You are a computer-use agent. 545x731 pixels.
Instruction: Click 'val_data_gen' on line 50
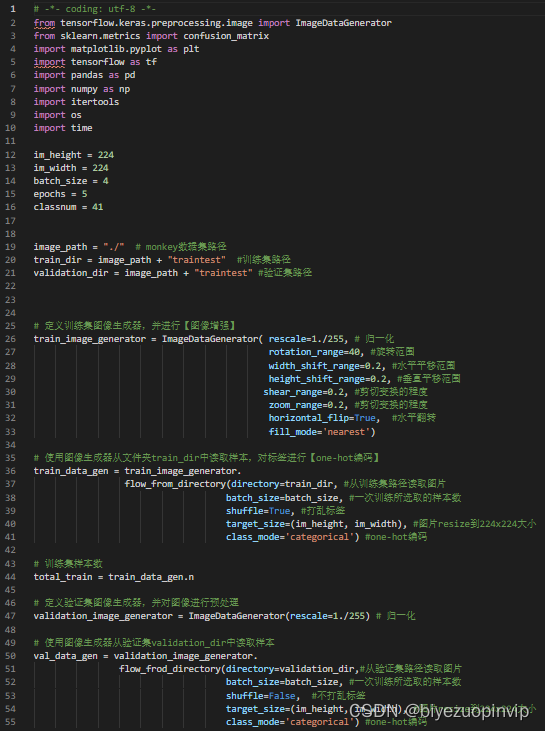[66, 656]
